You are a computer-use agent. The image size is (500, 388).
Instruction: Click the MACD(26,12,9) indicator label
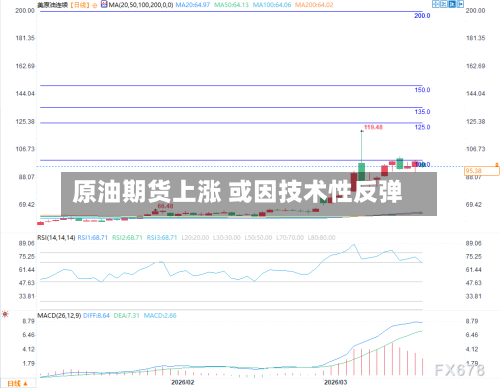(59, 315)
